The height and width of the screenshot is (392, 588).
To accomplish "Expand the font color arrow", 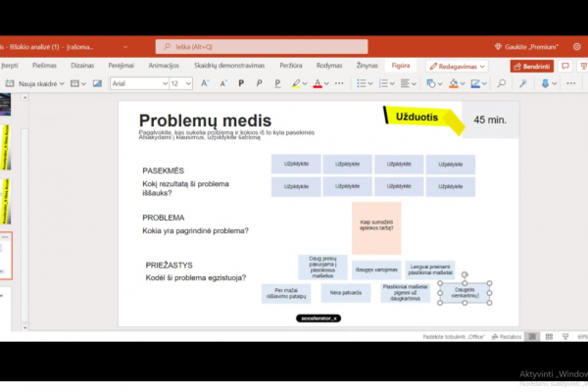I will [326, 83].
